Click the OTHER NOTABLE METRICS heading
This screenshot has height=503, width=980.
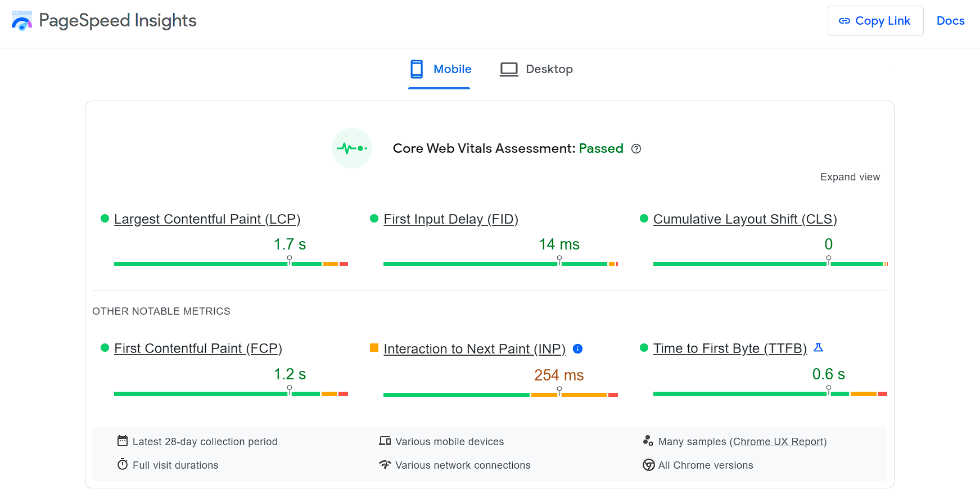pyautogui.click(x=161, y=311)
